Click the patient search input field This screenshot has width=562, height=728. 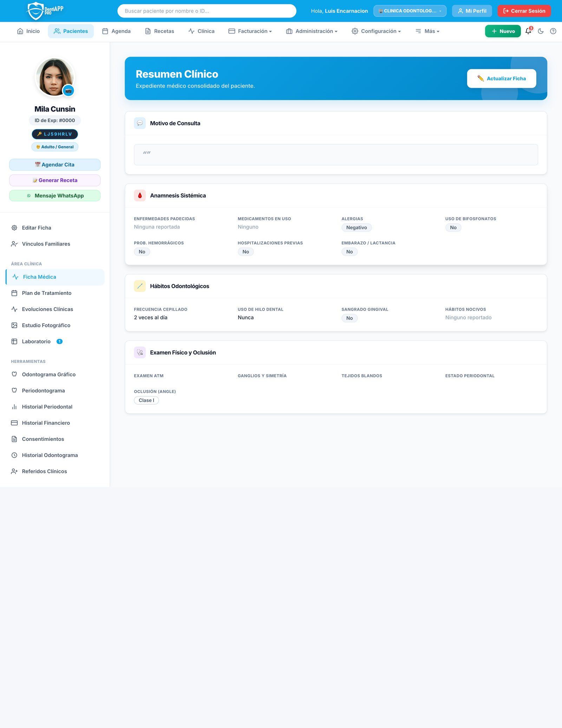[207, 11]
